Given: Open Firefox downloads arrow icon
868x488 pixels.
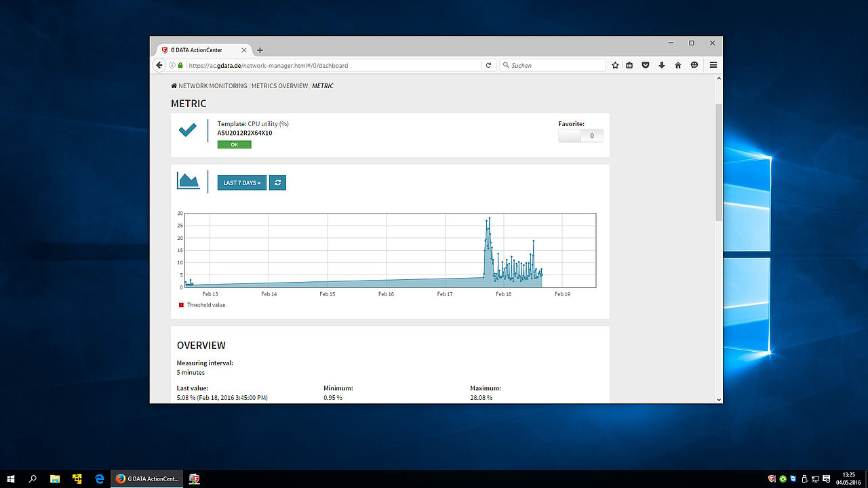Looking at the screenshot, I should (662, 66).
